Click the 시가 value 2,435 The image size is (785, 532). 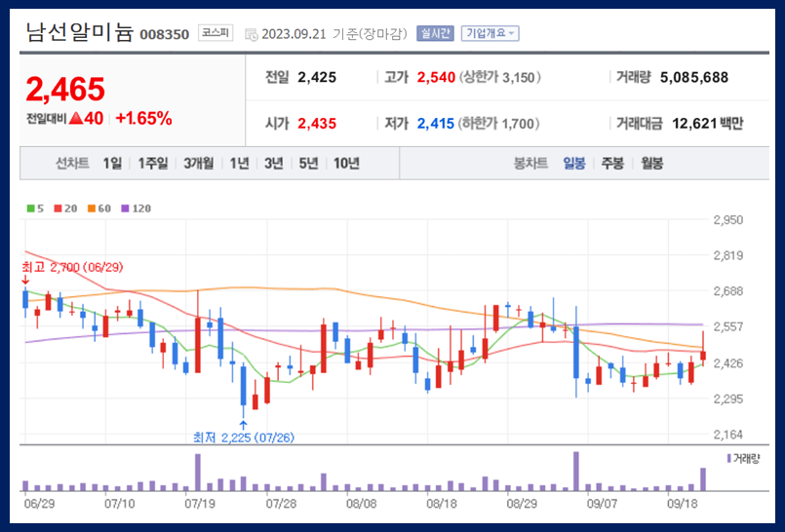[317, 124]
